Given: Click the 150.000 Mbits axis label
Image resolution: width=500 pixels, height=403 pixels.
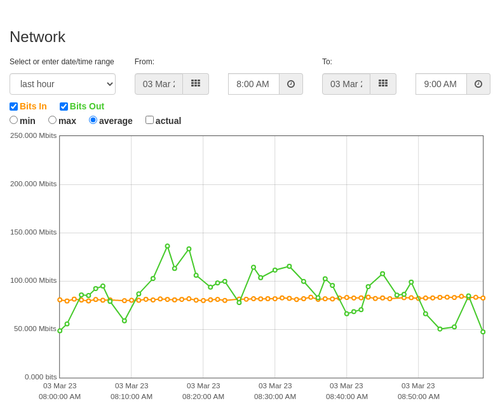Looking at the screenshot, I should [x=33, y=232].
